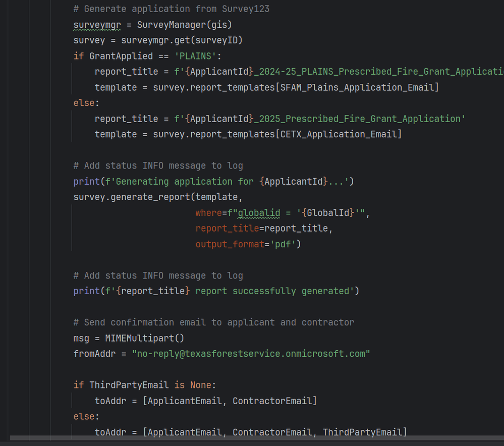504x446 pixels.
Task: Click 'CETX_Application_Email' template key
Action: click(339, 134)
